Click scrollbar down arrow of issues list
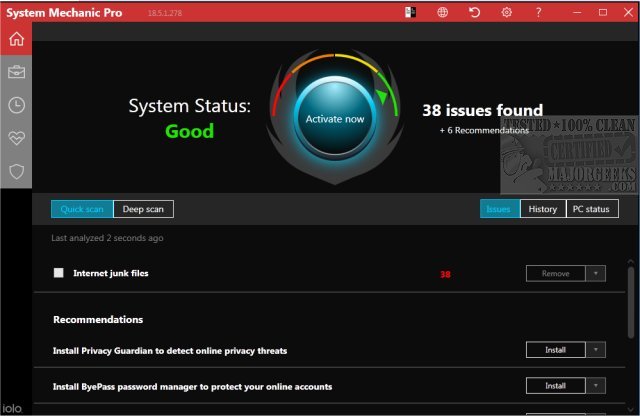Viewport: 640px width, 416px height. pyautogui.click(x=631, y=409)
